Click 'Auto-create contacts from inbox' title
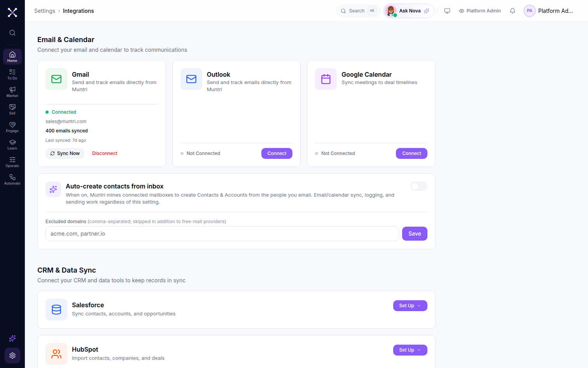The image size is (588, 368). 114,186
